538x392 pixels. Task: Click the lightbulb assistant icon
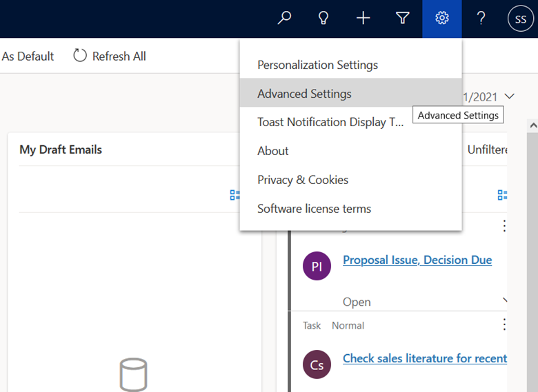click(323, 19)
